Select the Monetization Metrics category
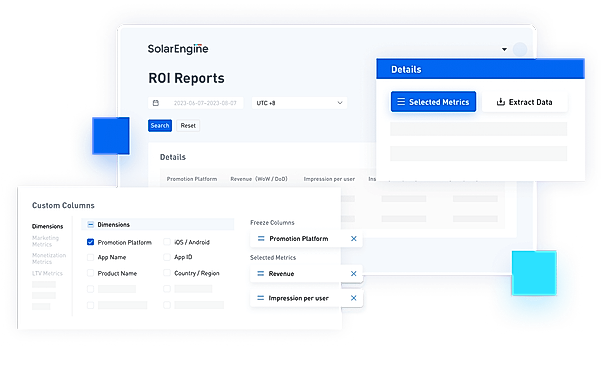 pyautogui.click(x=49, y=258)
